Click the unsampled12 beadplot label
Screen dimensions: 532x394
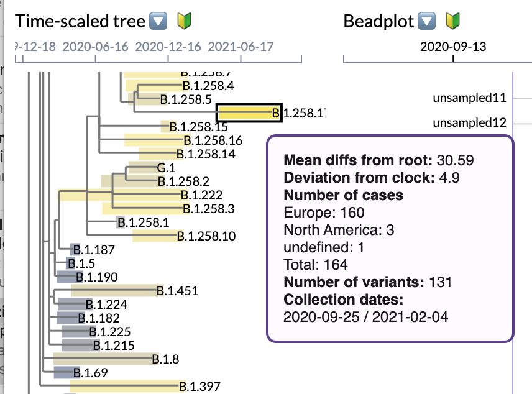[469, 123]
